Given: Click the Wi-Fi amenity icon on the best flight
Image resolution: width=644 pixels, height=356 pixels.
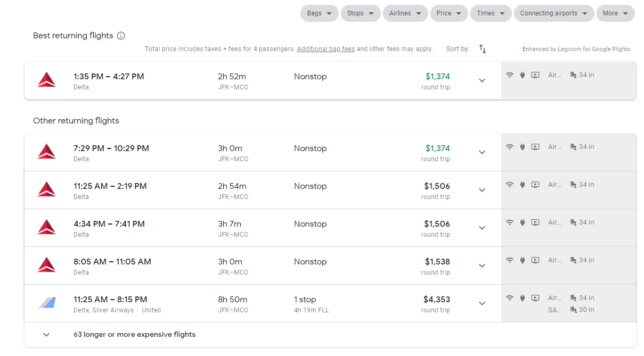Looking at the screenshot, I should 510,74.
